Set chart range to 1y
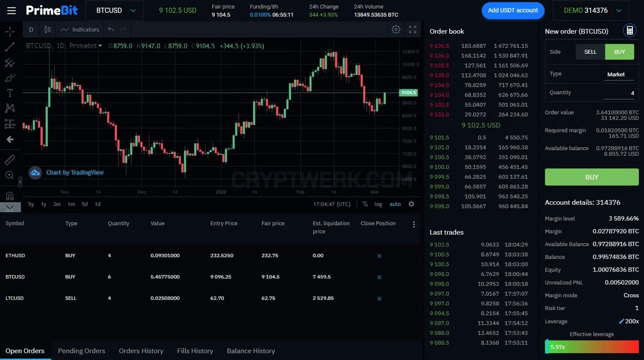The height and width of the screenshot is (360, 644). pos(43,204)
